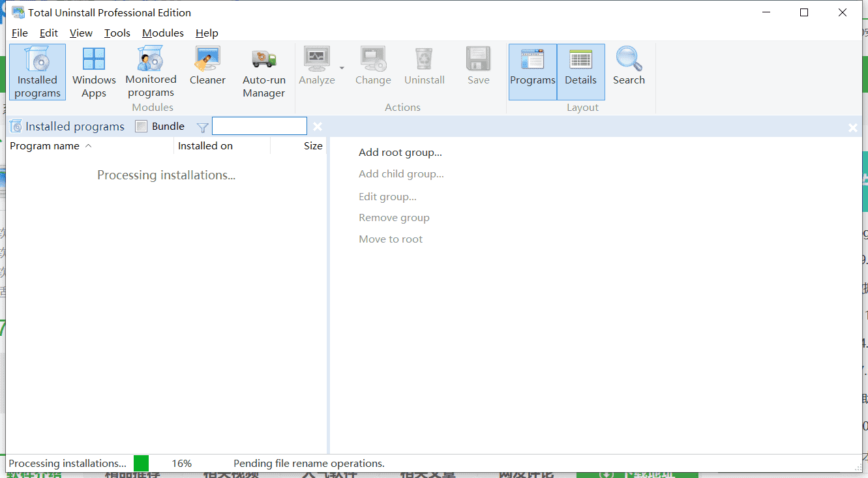Sort by Size column header
Screen dimensions: 868x478
[299, 146]
